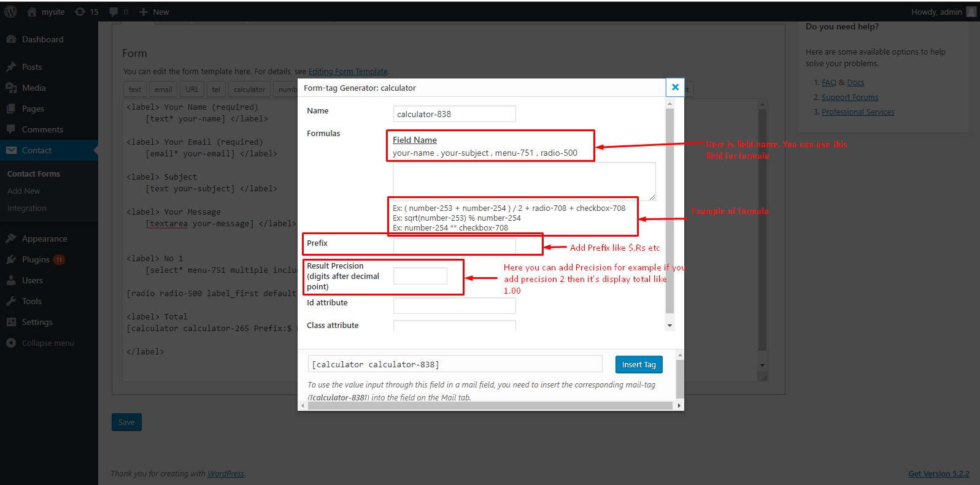Viewport: 980px width, 485px height.
Task: Focus the Id attribute input field
Action: coord(455,305)
